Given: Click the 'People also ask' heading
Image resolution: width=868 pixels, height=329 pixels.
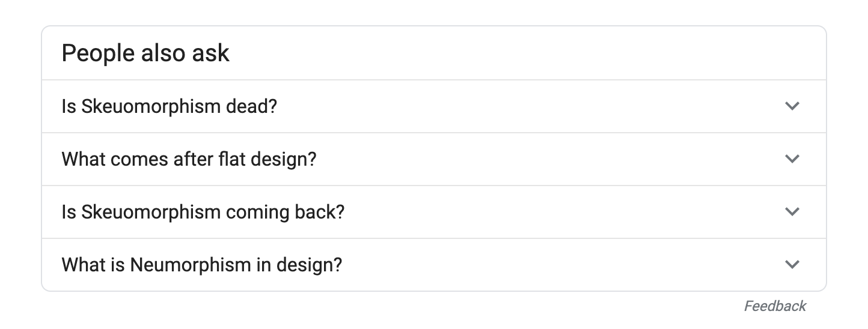Looking at the screenshot, I should pyautogui.click(x=145, y=53).
